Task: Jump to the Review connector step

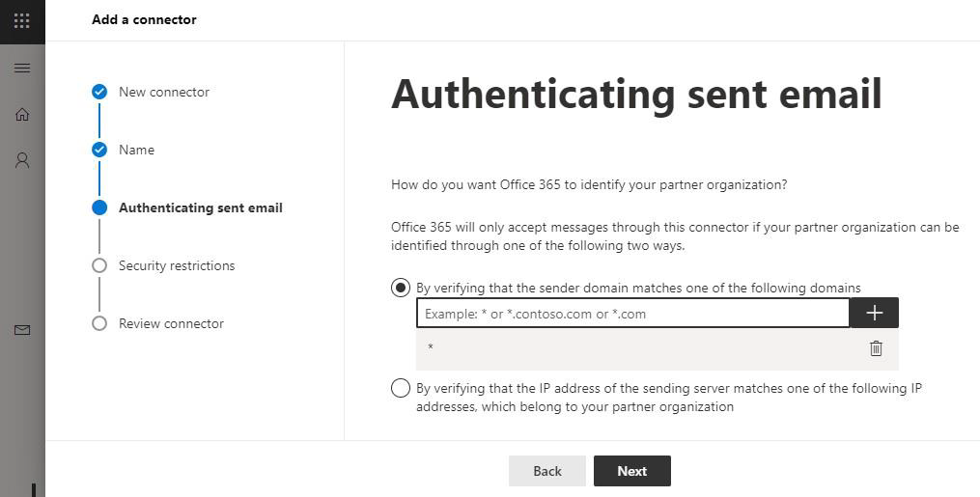Action: (x=171, y=323)
